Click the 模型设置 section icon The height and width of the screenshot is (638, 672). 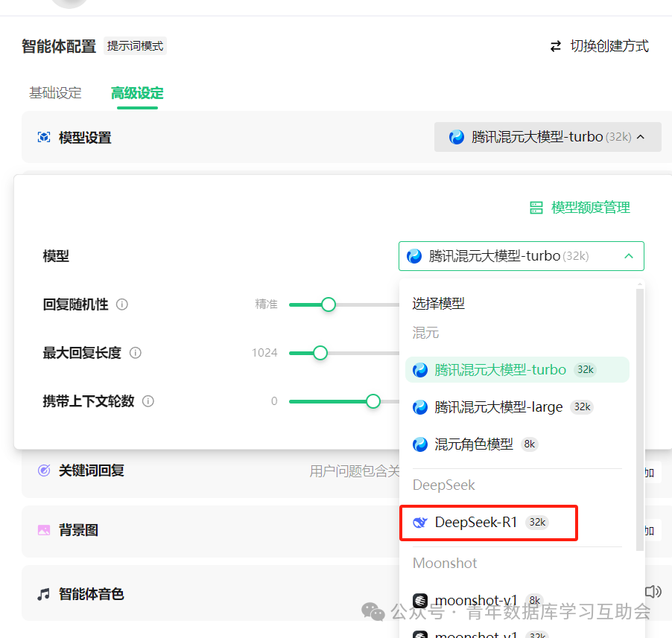pyautogui.click(x=44, y=137)
